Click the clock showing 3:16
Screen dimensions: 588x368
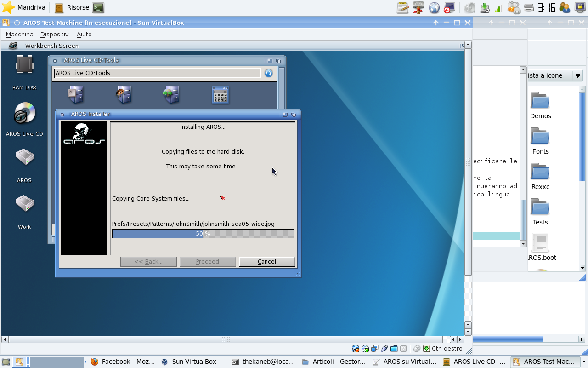(547, 7)
